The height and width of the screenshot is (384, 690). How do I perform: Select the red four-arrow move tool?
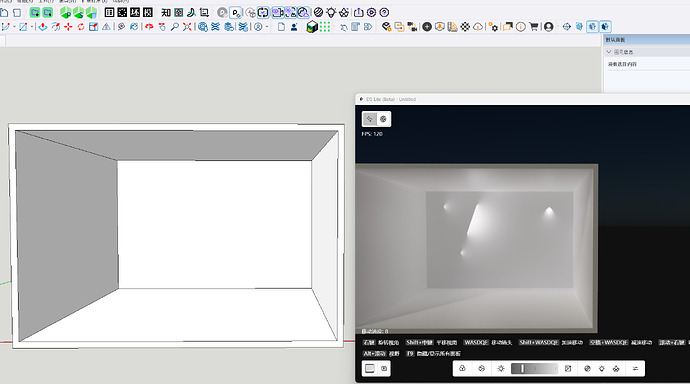(x=68, y=27)
